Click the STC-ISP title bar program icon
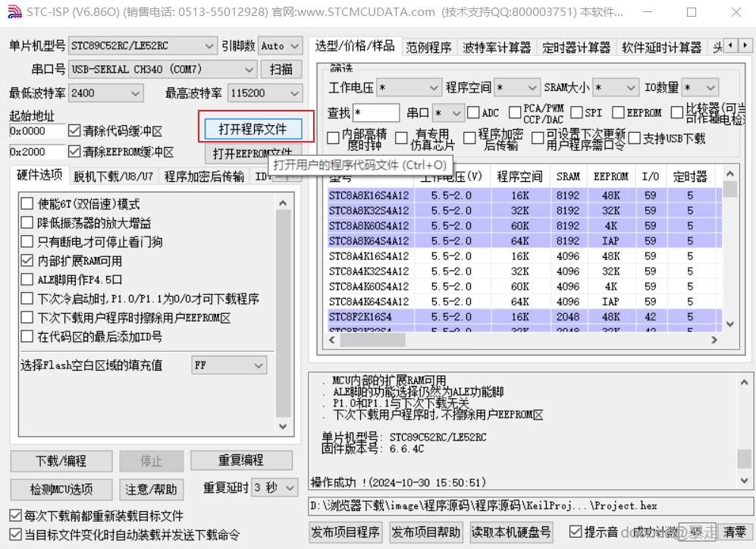 [x=15, y=12]
